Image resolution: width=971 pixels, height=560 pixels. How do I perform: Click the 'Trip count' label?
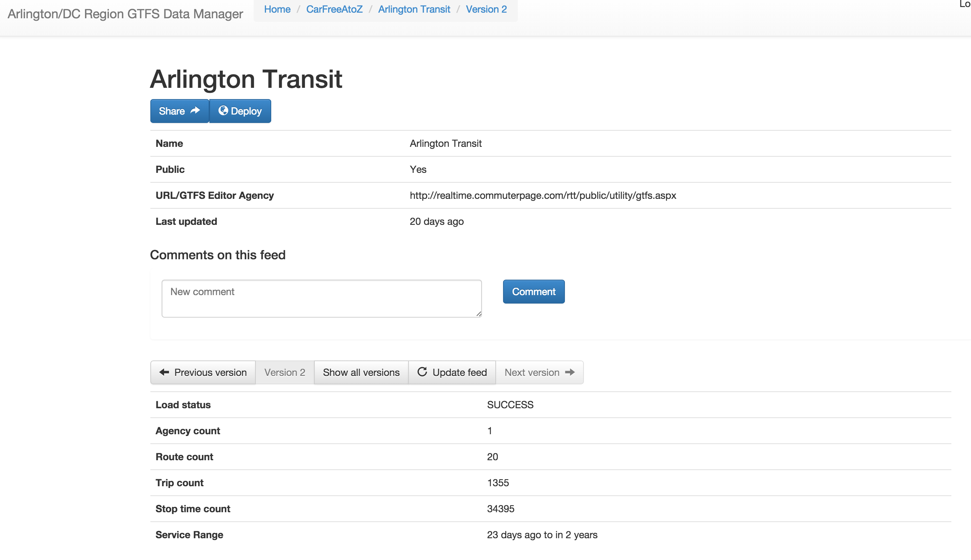tap(179, 483)
